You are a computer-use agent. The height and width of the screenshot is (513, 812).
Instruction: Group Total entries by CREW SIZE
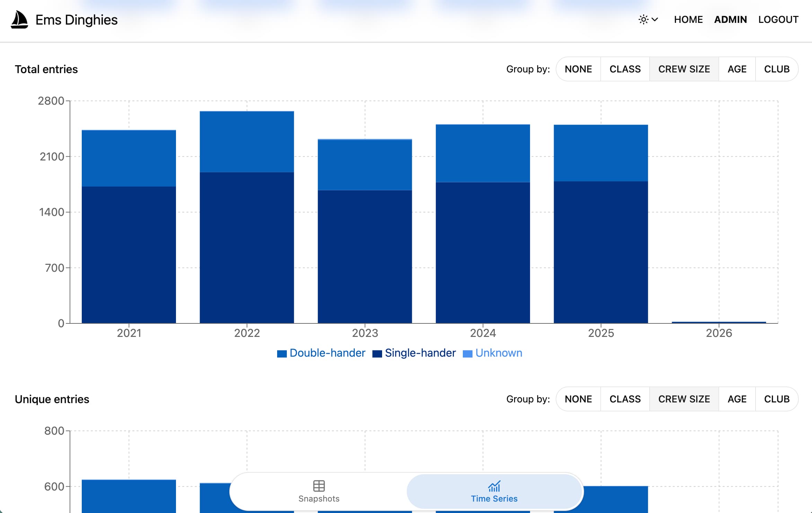pos(684,69)
